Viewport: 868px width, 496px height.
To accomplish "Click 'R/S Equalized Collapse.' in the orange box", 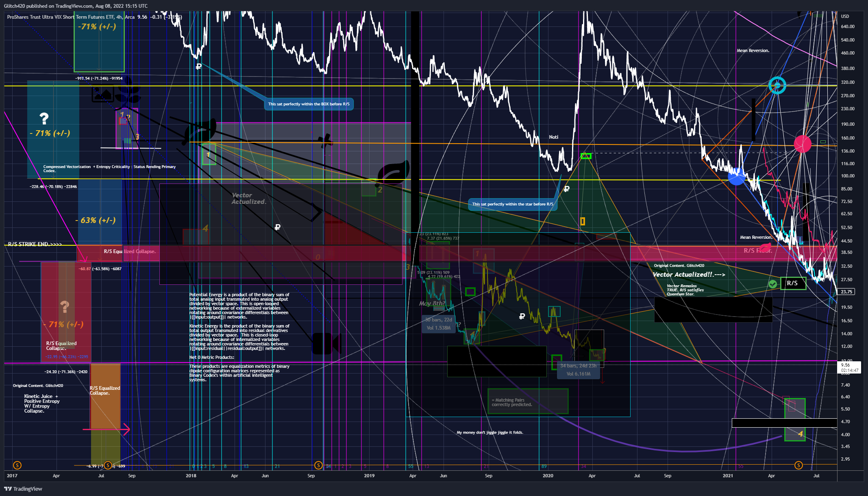I will click(x=105, y=391).
